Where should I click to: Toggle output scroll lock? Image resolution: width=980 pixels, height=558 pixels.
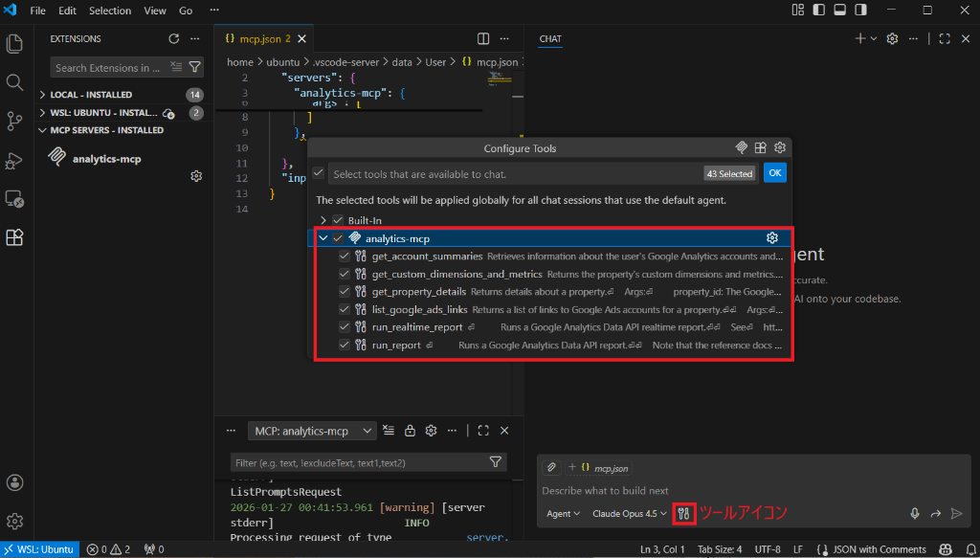pyautogui.click(x=410, y=431)
